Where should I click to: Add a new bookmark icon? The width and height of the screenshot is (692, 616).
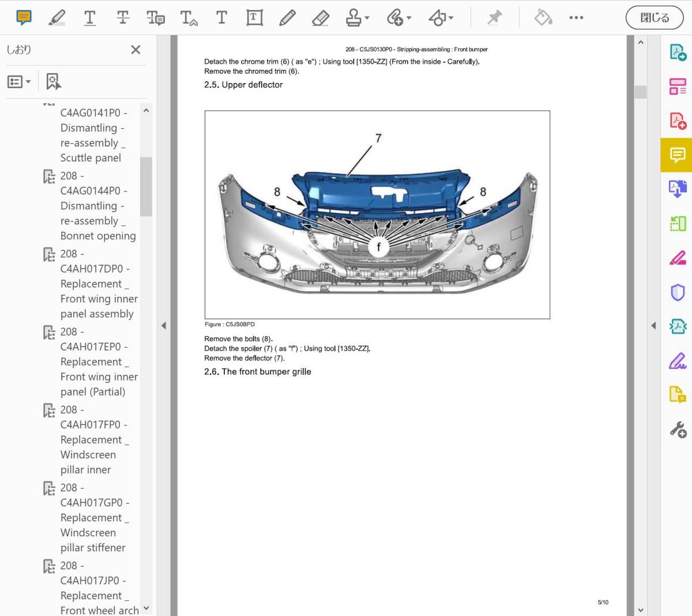(x=53, y=82)
